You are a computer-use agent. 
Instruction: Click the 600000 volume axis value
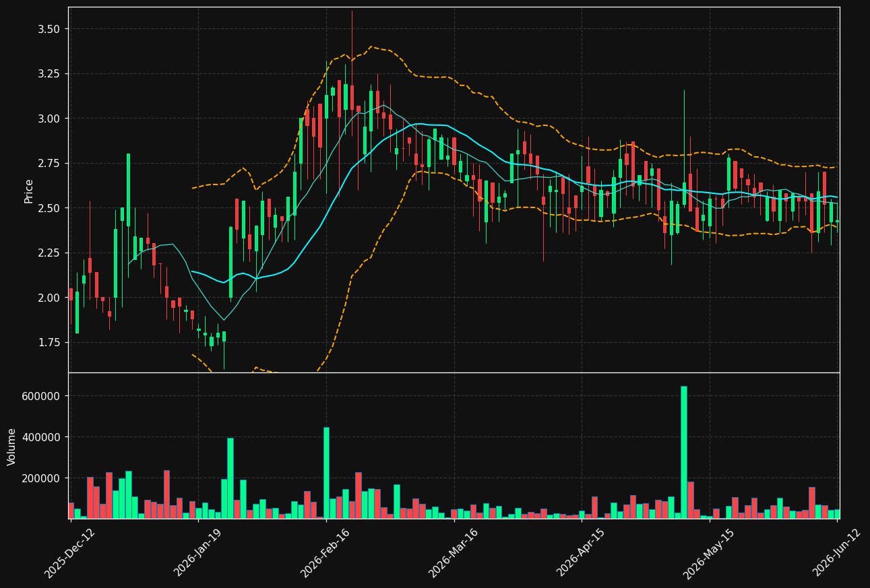[x=42, y=396]
